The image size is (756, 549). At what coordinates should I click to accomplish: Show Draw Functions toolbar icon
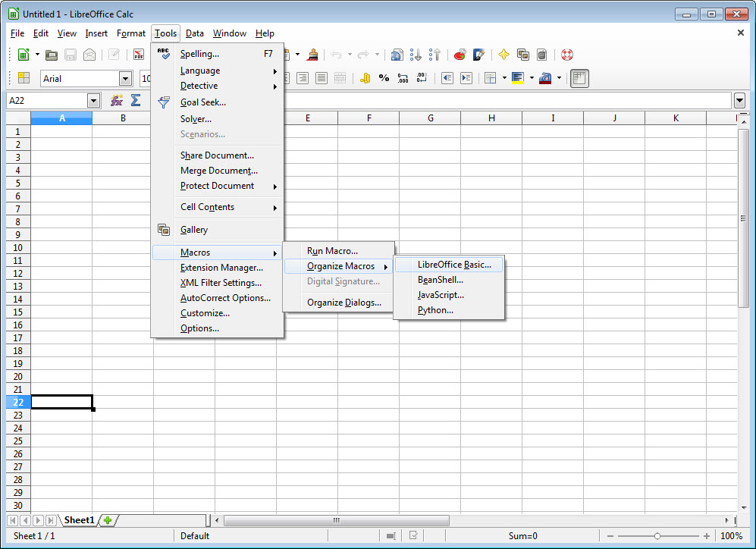pos(478,55)
